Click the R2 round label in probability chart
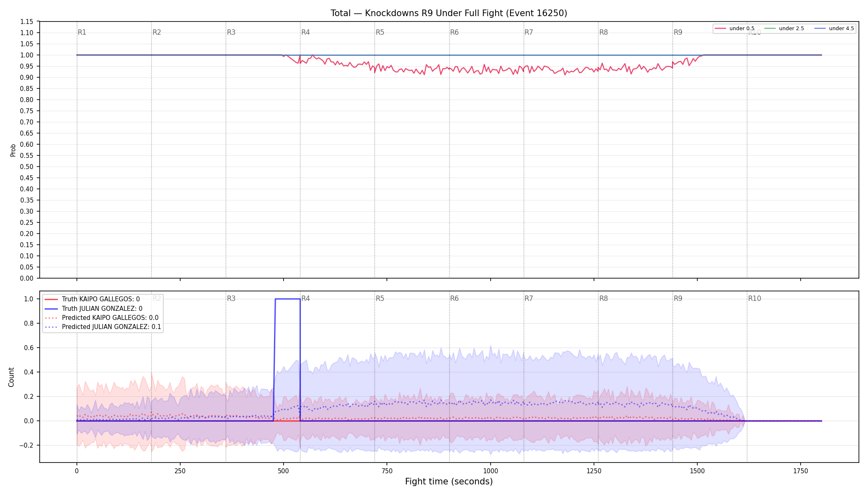The width and height of the screenshot is (868, 496). pos(157,32)
